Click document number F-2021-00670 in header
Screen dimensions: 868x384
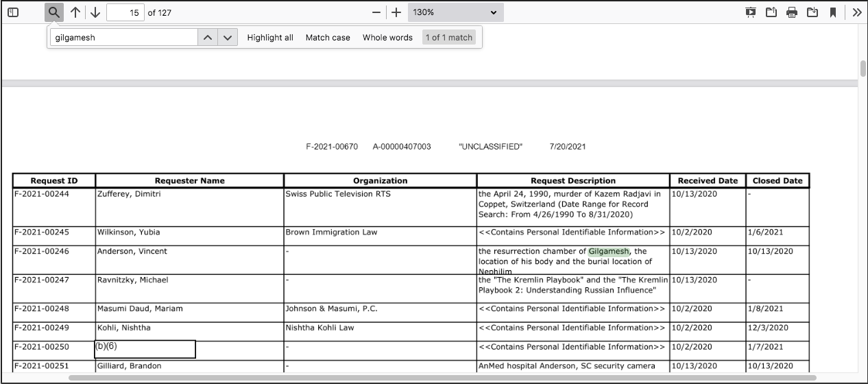click(x=332, y=147)
